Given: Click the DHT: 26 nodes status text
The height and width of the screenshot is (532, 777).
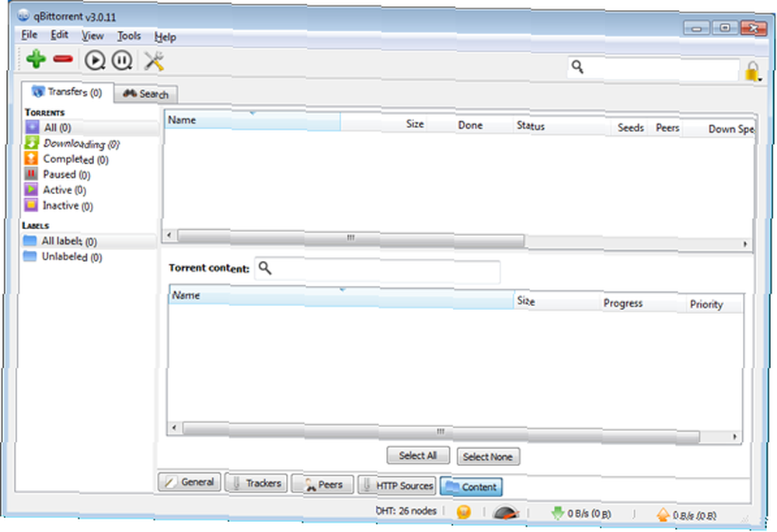Looking at the screenshot, I should coord(406,510).
